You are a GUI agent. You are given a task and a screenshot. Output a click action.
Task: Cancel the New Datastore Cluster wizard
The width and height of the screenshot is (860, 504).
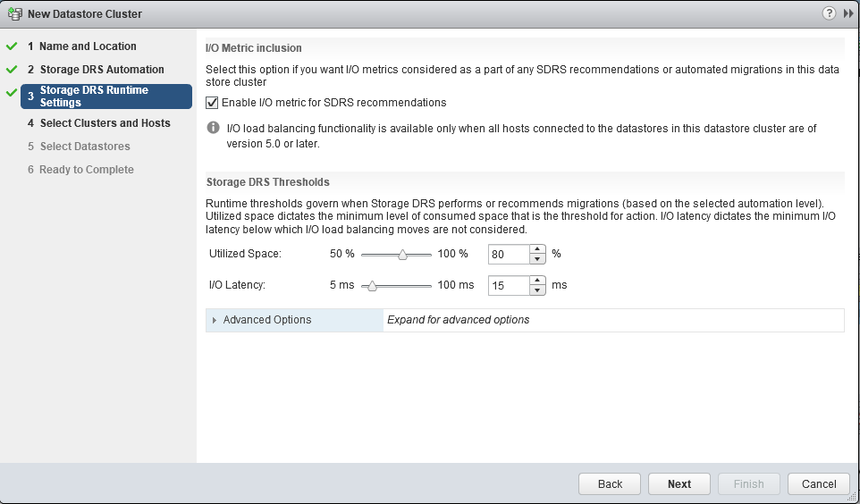tap(818, 483)
